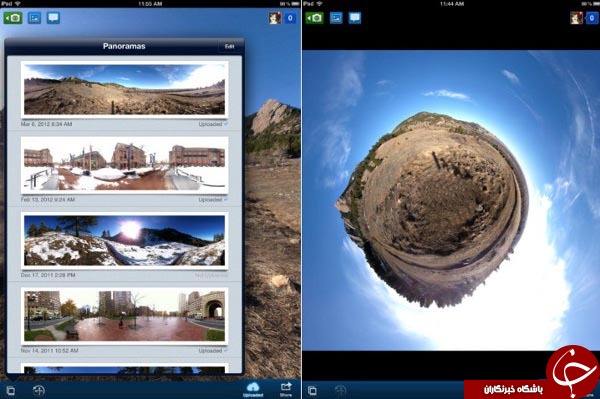
Task: Tap the view mode icon in left bottom bar
Action: tap(11, 391)
